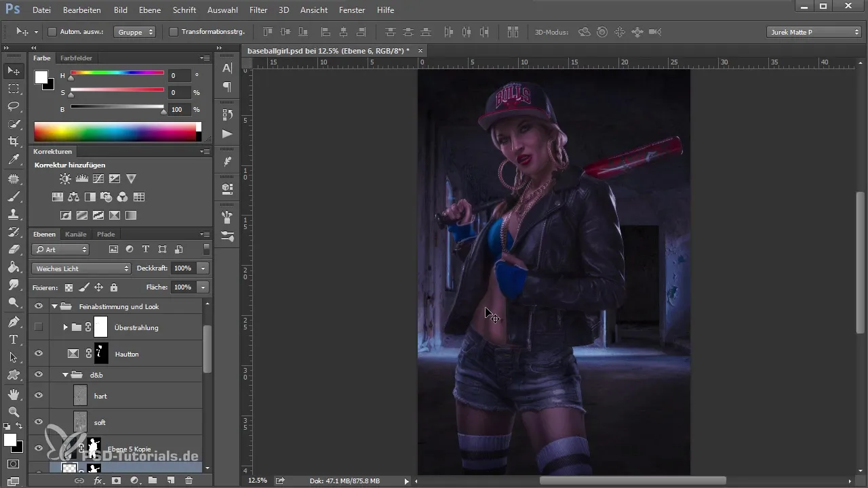Click the zoom level field showing 12.5%
Image resolution: width=868 pixels, height=488 pixels.
pyautogui.click(x=258, y=480)
